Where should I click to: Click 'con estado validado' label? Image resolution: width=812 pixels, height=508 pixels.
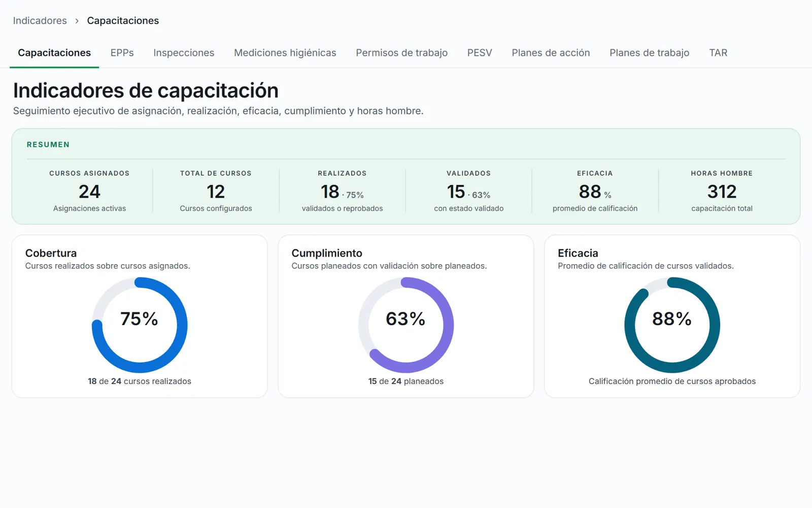pos(469,208)
